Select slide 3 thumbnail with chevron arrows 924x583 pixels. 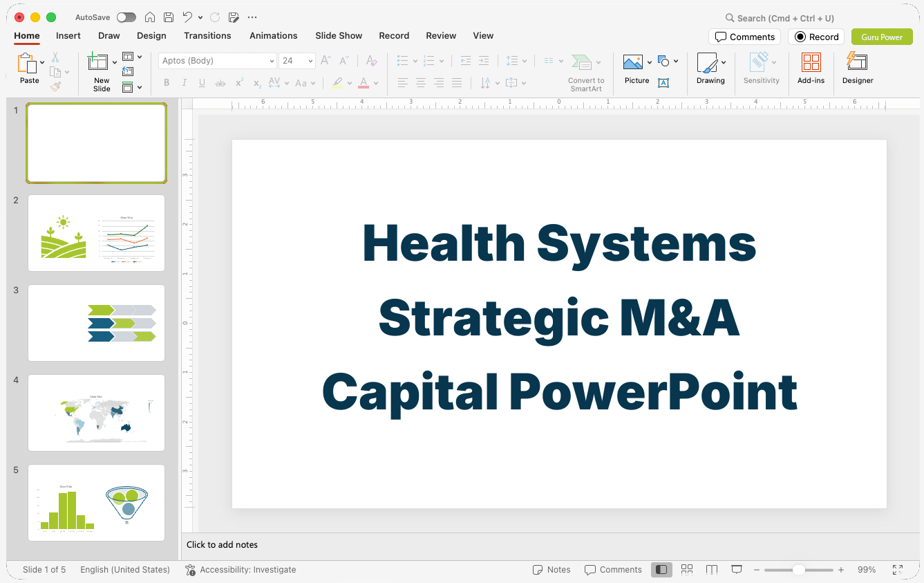click(96, 323)
